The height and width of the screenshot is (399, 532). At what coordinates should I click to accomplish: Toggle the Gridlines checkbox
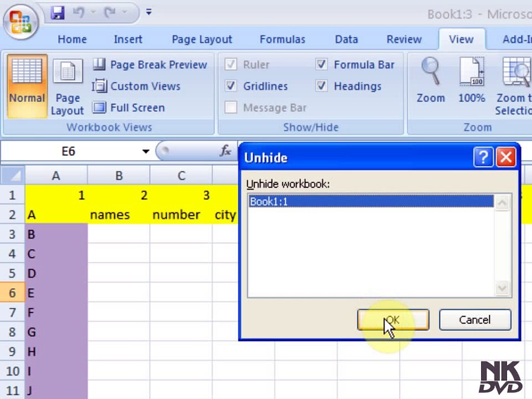pos(231,86)
